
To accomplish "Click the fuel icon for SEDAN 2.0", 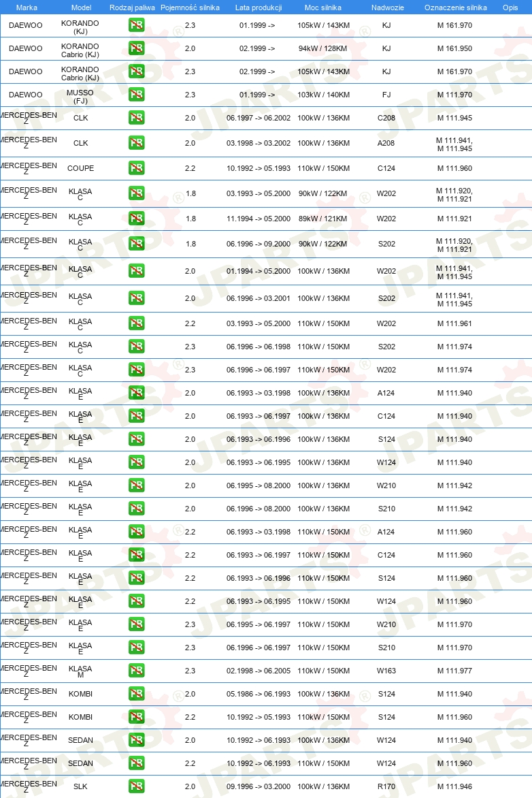I will 136,740.
